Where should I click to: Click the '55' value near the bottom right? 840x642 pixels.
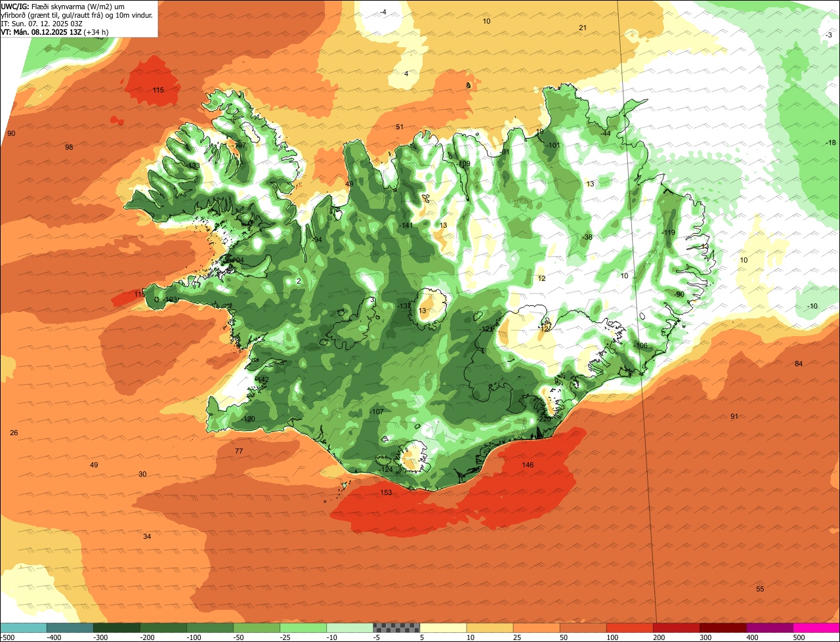pos(760,589)
